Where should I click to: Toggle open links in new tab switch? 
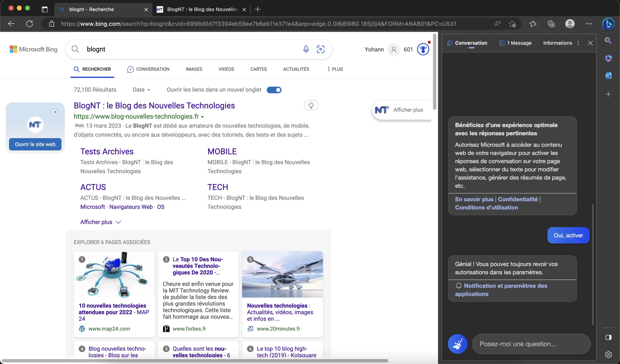(274, 90)
